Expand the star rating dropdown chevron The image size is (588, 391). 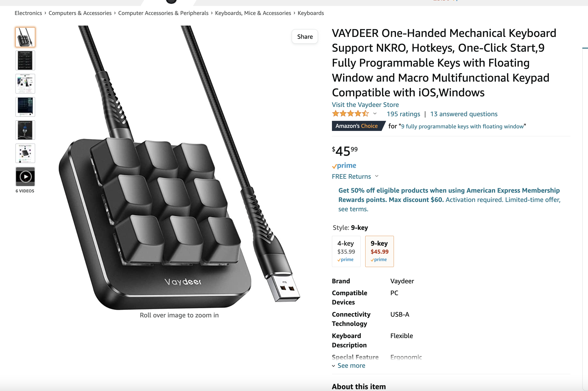pyautogui.click(x=375, y=114)
